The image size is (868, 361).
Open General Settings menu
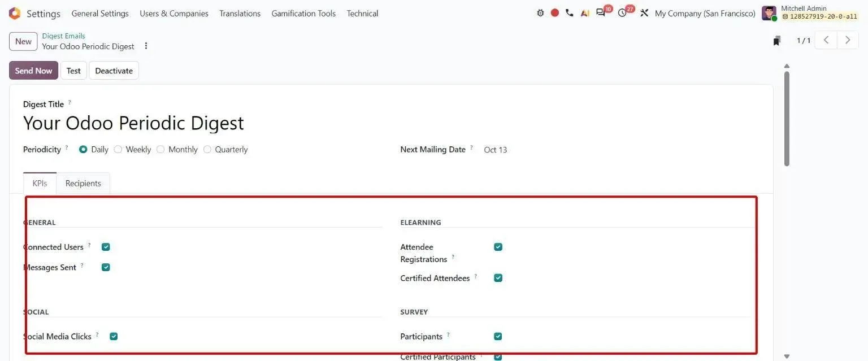pyautogui.click(x=100, y=14)
